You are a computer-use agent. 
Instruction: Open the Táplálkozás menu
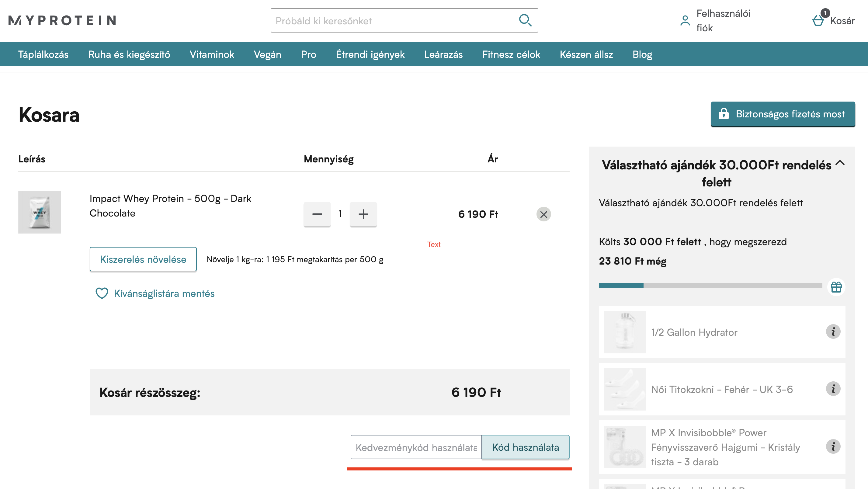click(x=43, y=54)
